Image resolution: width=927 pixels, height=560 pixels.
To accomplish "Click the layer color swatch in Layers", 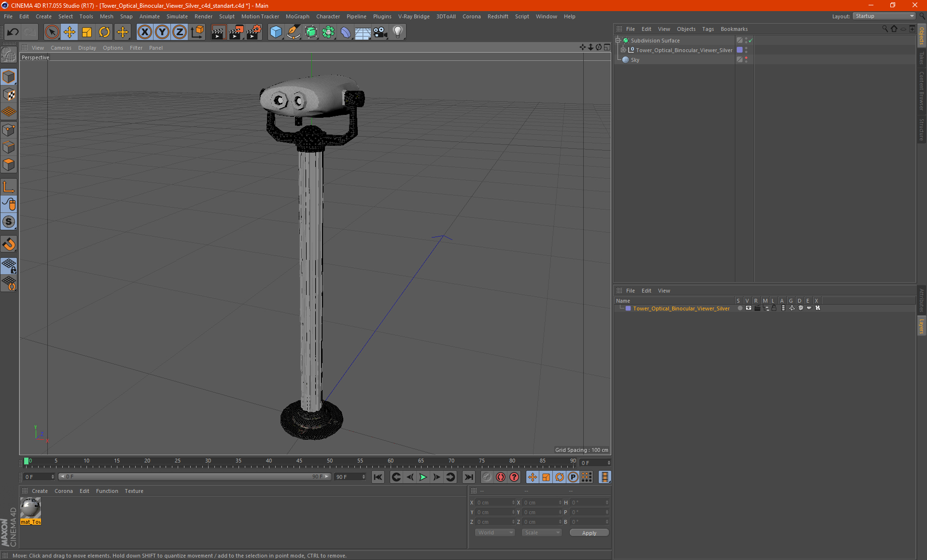I will 628,308.
